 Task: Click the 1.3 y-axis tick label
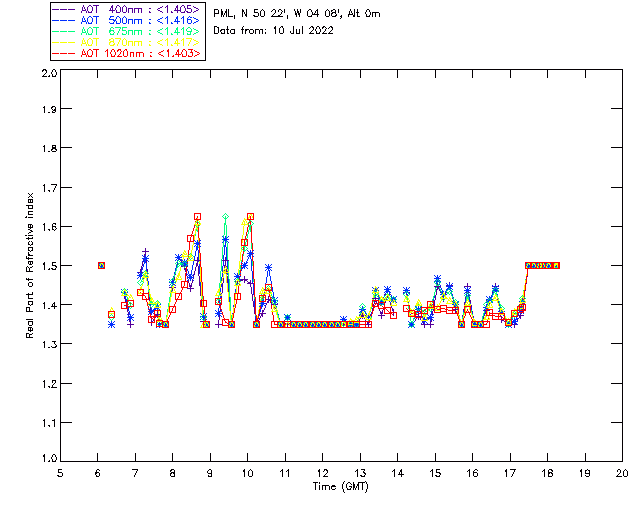[x=49, y=345]
